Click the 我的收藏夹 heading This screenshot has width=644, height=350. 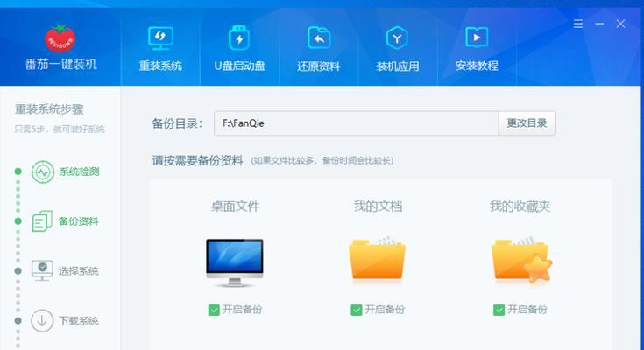[520, 206]
